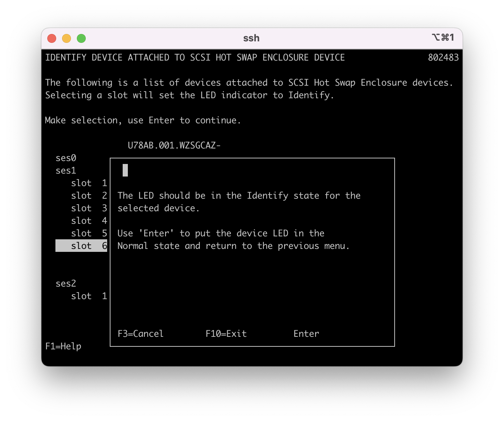Image resolution: width=504 pixels, height=421 pixels.
Task: Minimize the ssh window with yellow button
Action: [67, 38]
